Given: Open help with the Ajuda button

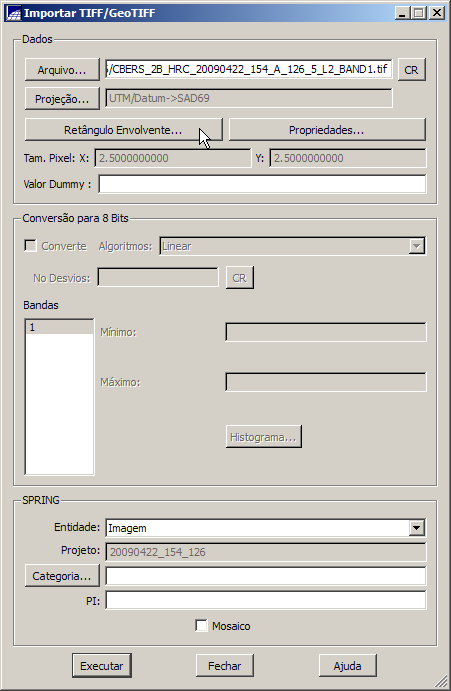Looking at the screenshot, I should [x=347, y=665].
